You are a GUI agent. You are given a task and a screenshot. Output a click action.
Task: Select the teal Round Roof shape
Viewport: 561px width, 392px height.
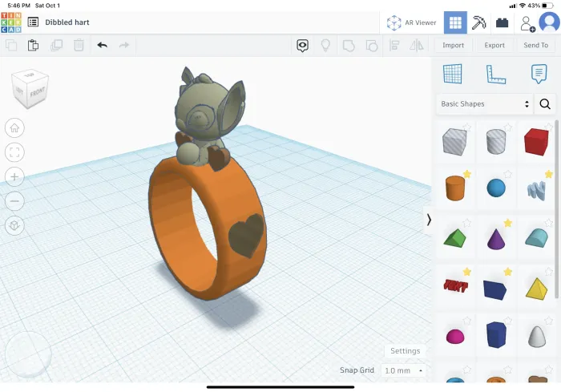(x=536, y=238)
